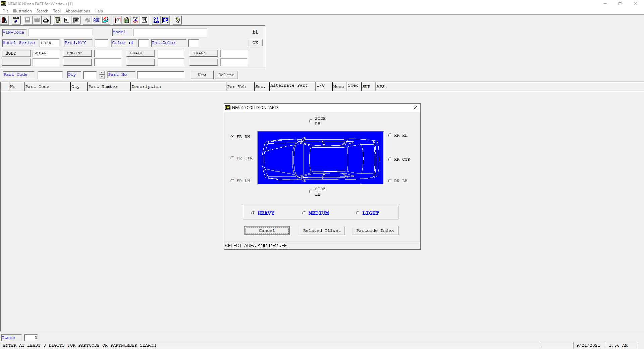This screenshot has width=644, height=349.
Task: Click the VIN-Code input field
Action: coord(60,33)
